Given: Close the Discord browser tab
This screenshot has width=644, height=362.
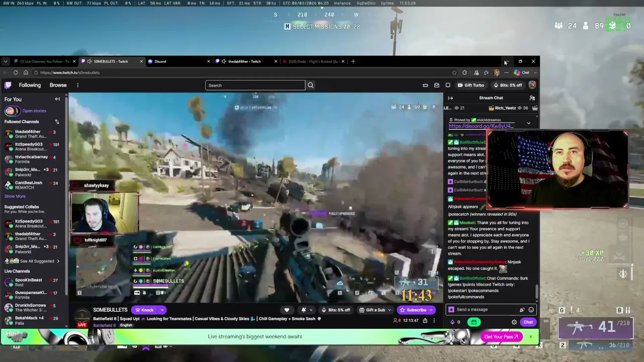Looking at the screenshot, I should 208,61.
